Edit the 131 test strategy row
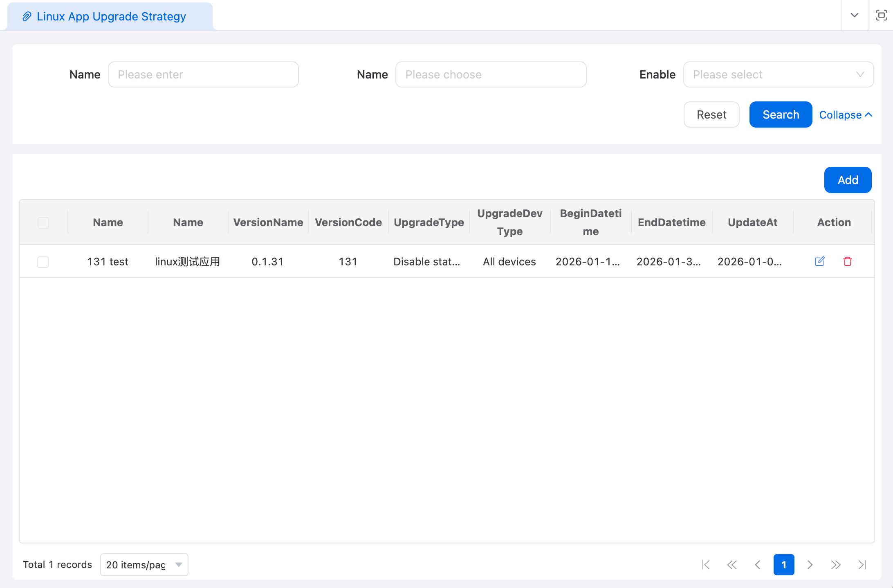Image resolution: width=893 pixels, height=588 pixels. tap(819, 261)
